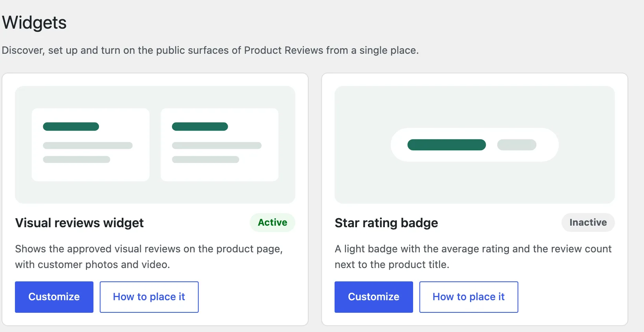Click the 'A light badge with the average rating' text
Image resolution: width=644 pixels, height=332 pixels.
pos(473,257)
